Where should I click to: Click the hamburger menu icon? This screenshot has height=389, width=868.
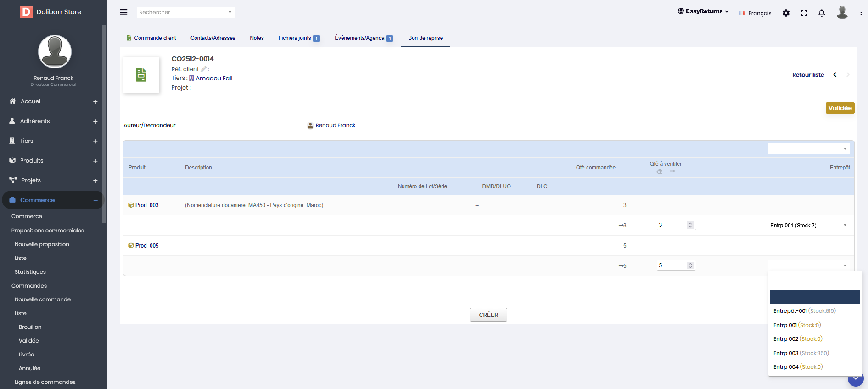(123, 12)
